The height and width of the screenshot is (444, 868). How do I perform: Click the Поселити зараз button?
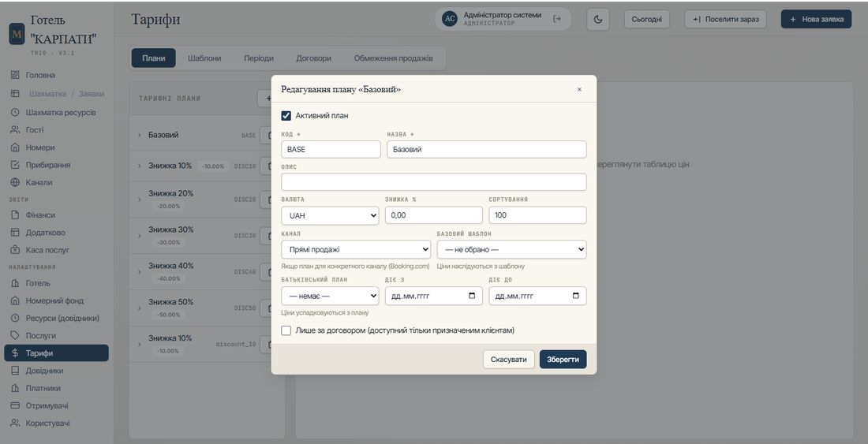tap(725, 20)
